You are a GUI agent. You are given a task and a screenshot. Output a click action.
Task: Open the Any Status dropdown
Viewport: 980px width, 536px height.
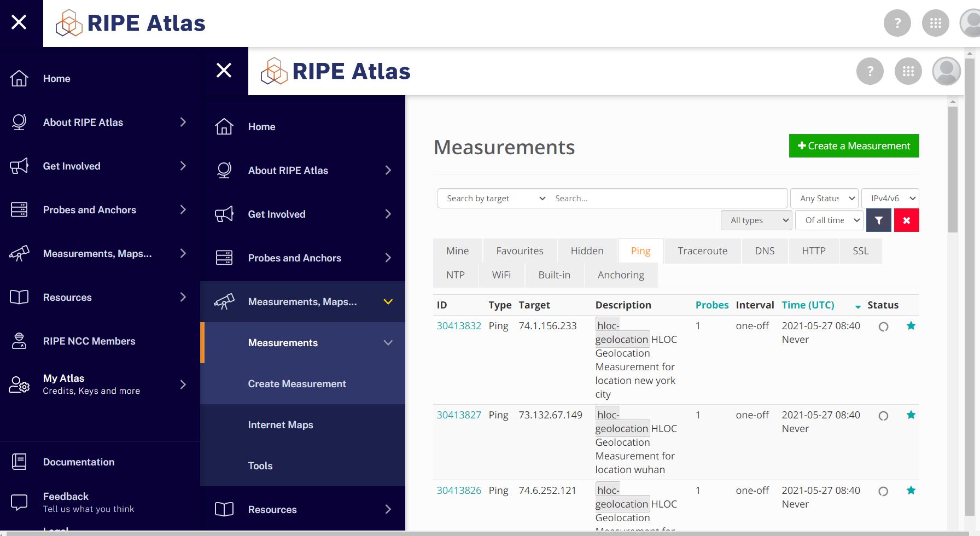coord(824,198)
